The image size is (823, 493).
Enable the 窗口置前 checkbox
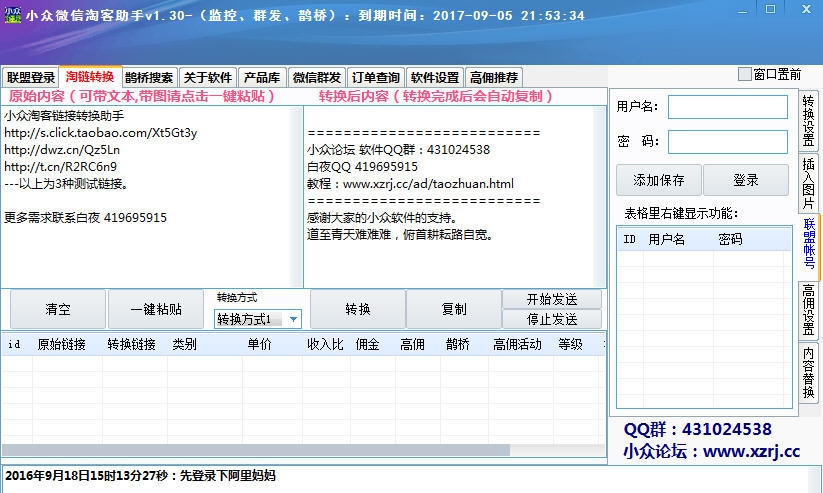click(x=744, y=74)
